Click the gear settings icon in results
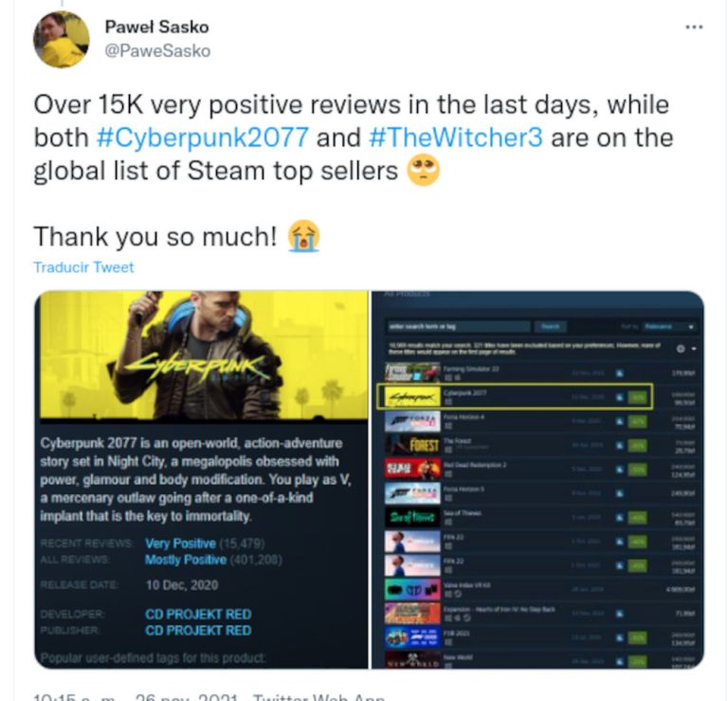Viewport: 728px width, 701px height. tap(681, 348)
